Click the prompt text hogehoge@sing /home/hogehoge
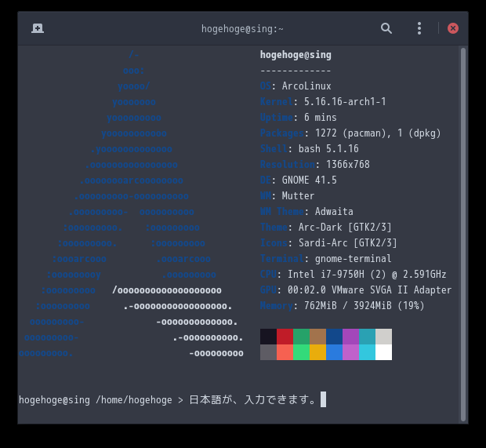 coord(96,400)
